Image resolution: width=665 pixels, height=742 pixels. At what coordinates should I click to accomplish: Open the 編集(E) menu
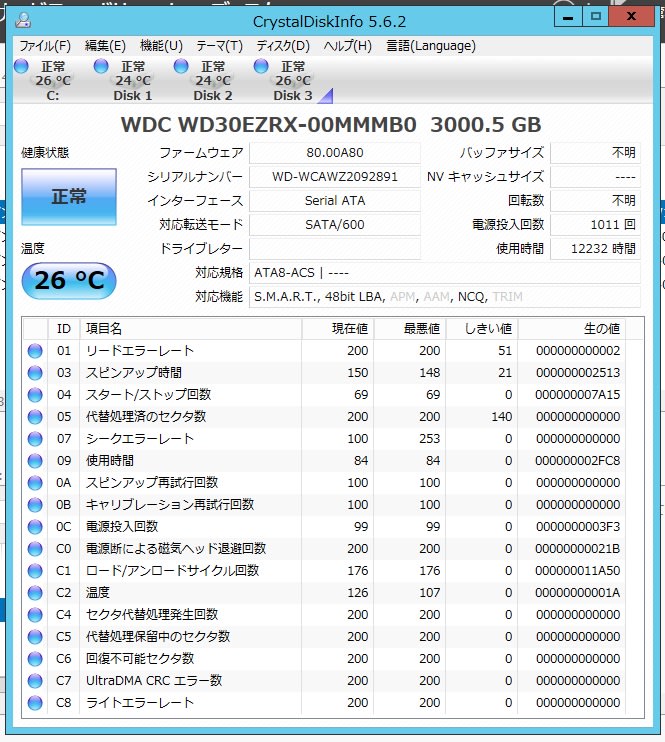[105, 46]
